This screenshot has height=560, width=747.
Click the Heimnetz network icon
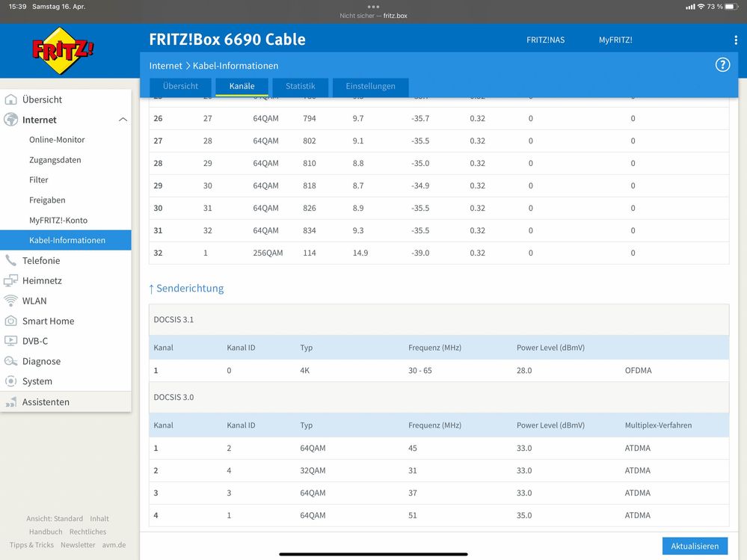click(x=10, y=280)
